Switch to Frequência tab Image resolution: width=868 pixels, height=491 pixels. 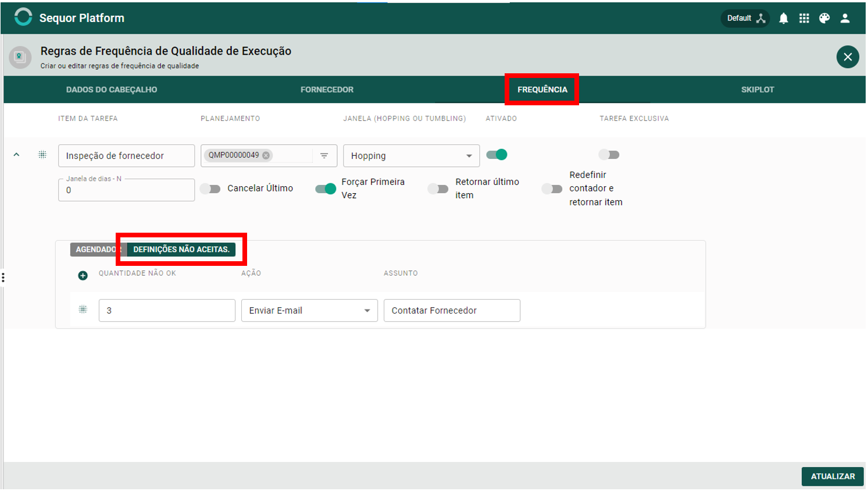542,90
